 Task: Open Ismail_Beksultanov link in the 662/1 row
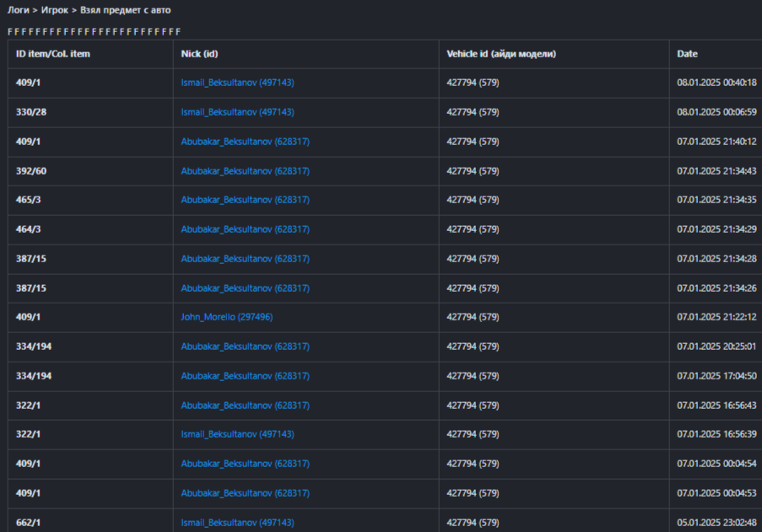[x=237, y=523]
